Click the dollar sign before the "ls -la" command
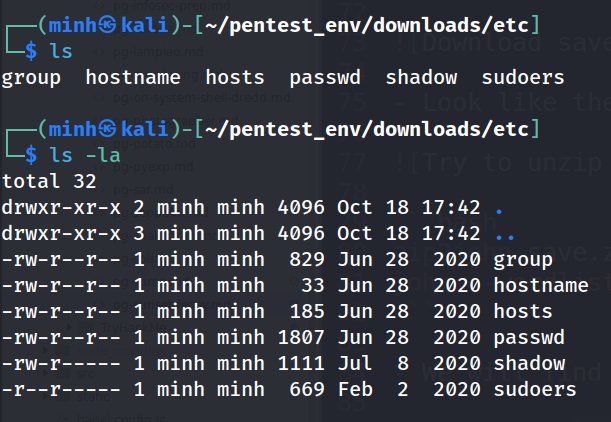The width and height of the screenshot is (611, 422). (x=32, y=154)
